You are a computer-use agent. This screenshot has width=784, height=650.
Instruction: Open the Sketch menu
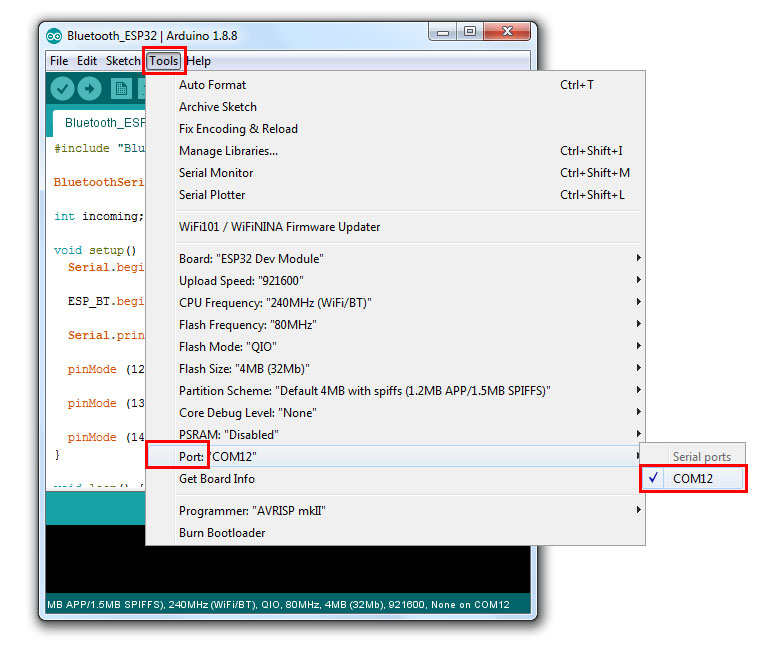click(x=123, y=61)
